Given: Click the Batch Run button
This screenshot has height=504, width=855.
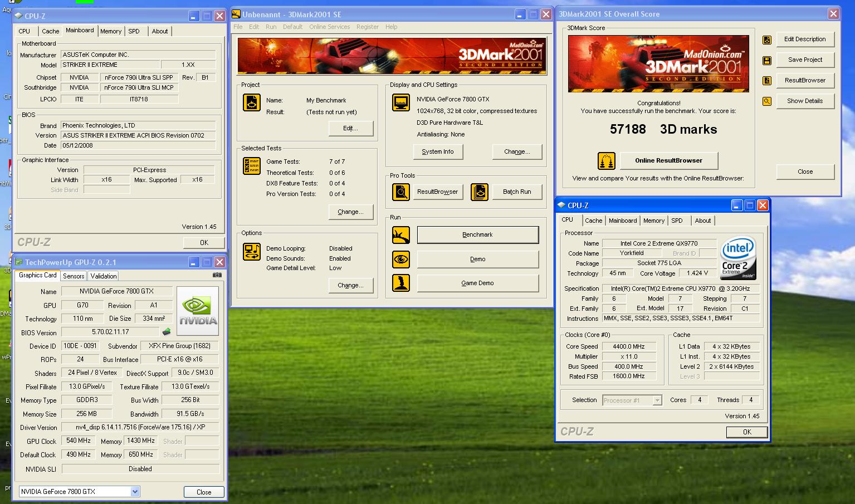Looking at the screenshot, I should click(517, 192).
